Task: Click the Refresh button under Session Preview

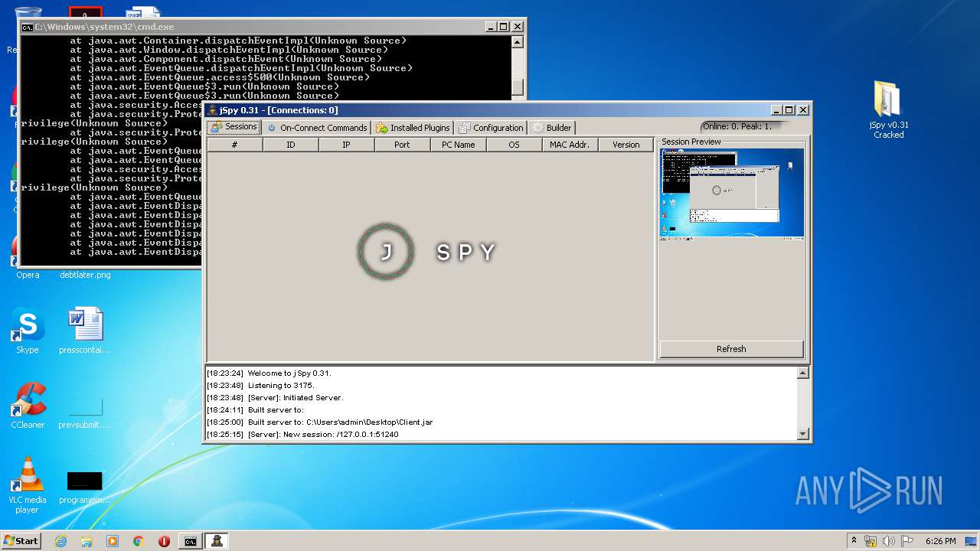Action: click(731, 349)
